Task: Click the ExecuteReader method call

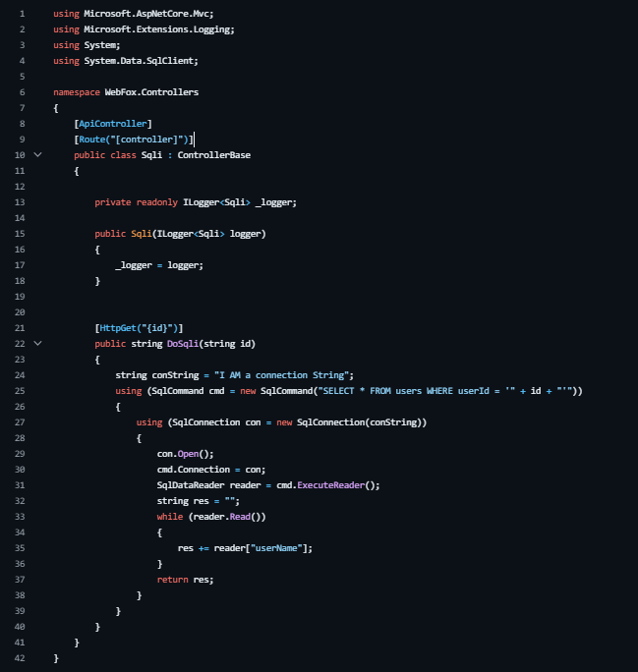Action: point(331,485)
